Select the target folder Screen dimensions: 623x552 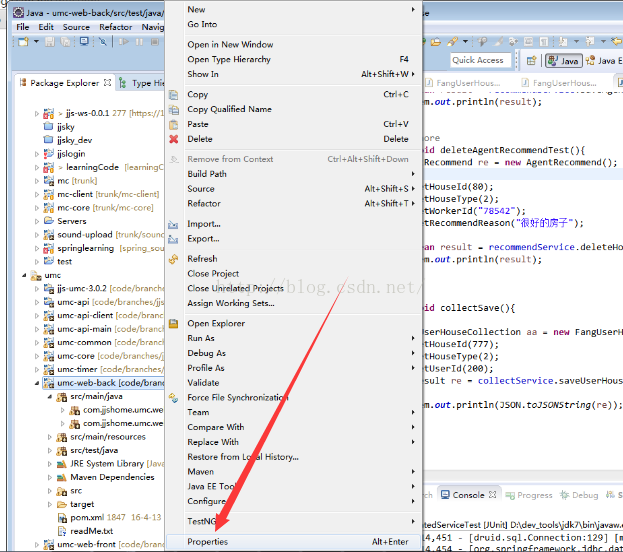click(x=82, y=504)
